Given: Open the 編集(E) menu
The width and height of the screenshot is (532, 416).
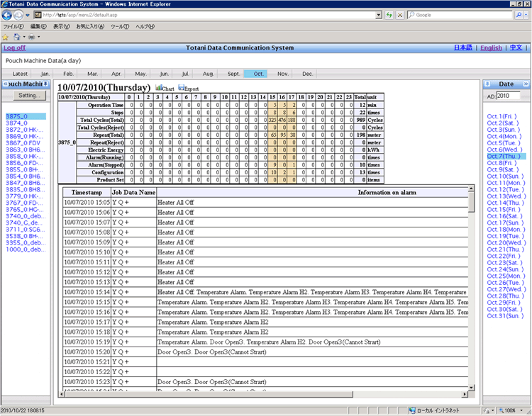Looking at the screenshot, I should click(x=38, y=26).
